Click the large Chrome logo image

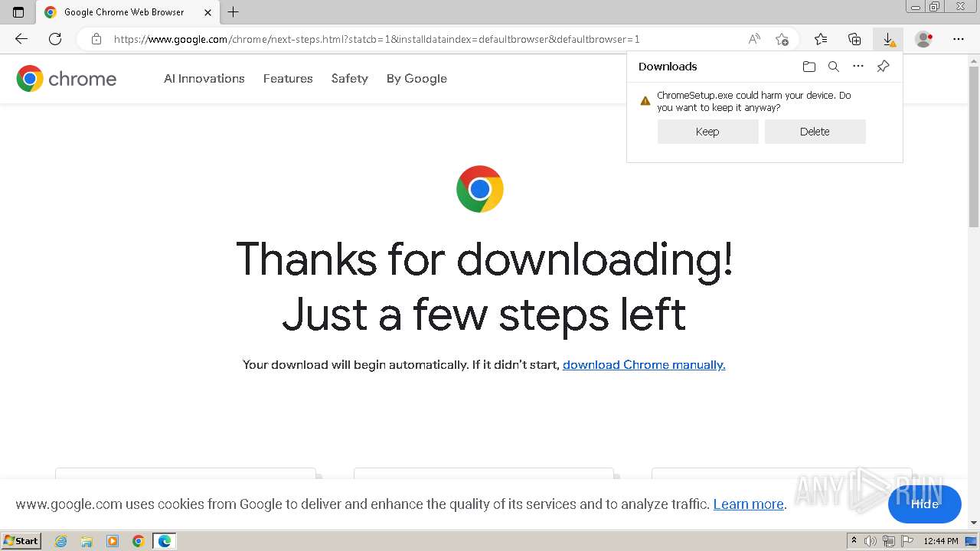coord(480,189)
